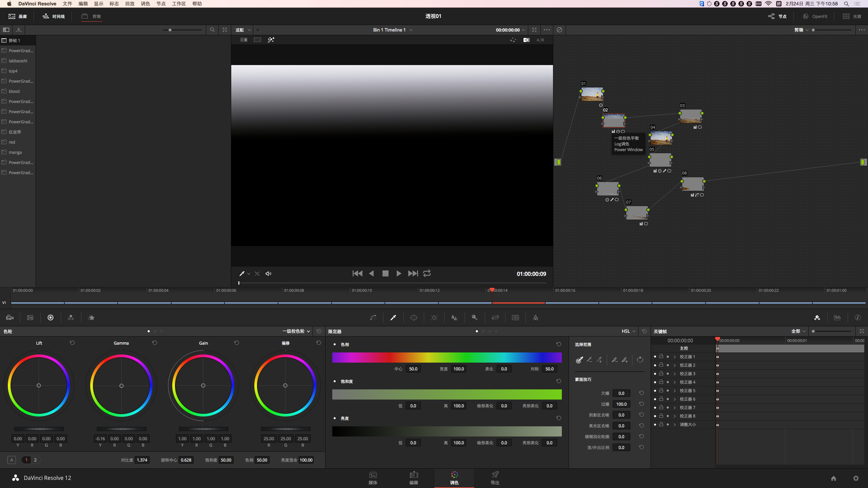Select node 04 thumbnail in node graph
The width and height of the screenshot is (868, 488).
(661, 138)
